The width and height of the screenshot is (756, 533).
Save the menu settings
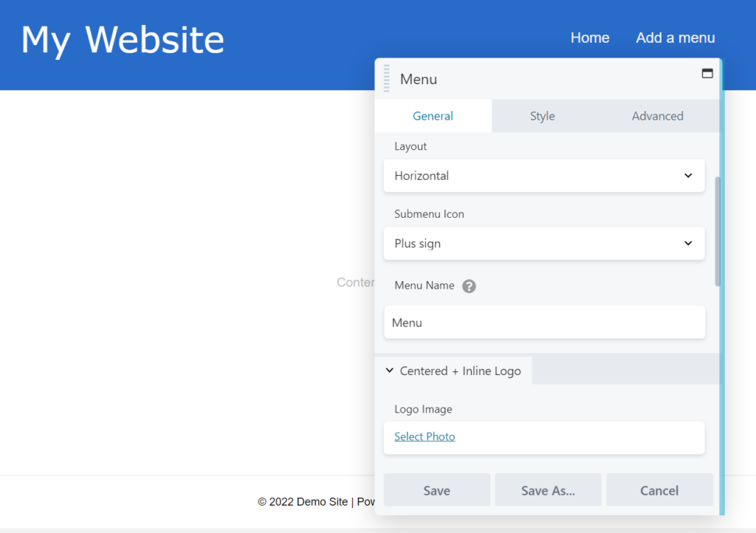[436, 489]
